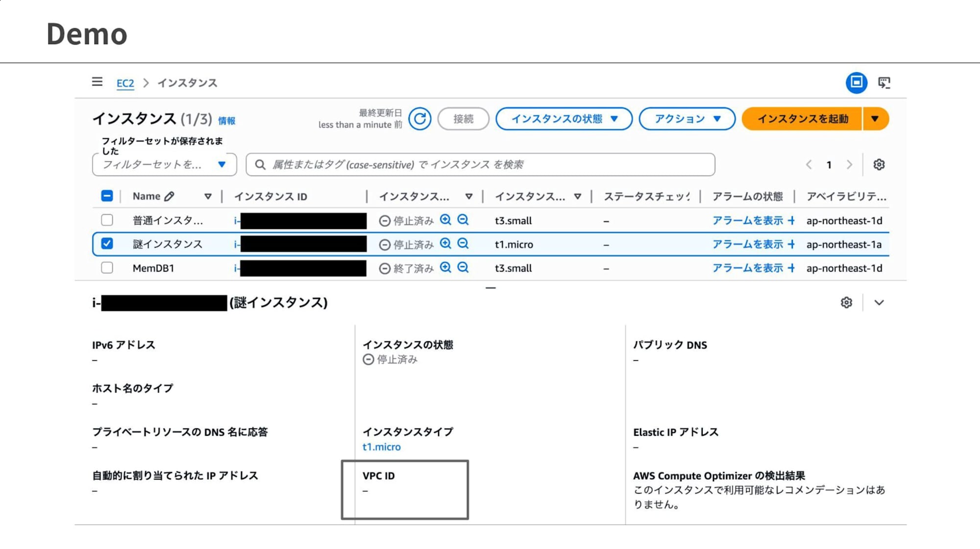This screenshot has height=549, width=980.
Task: Open table preferences with the gear icon
Action: point(879,165)
